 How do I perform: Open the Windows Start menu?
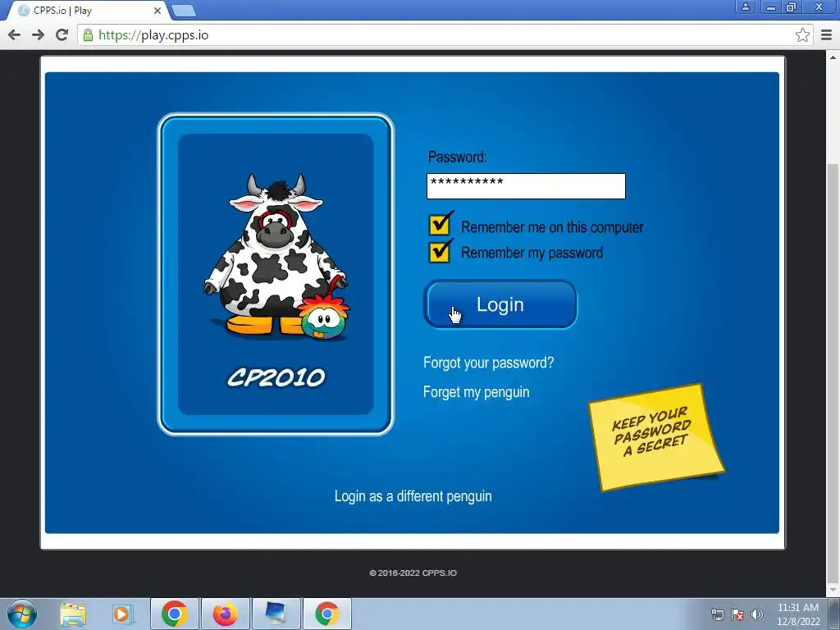[22, 614]
